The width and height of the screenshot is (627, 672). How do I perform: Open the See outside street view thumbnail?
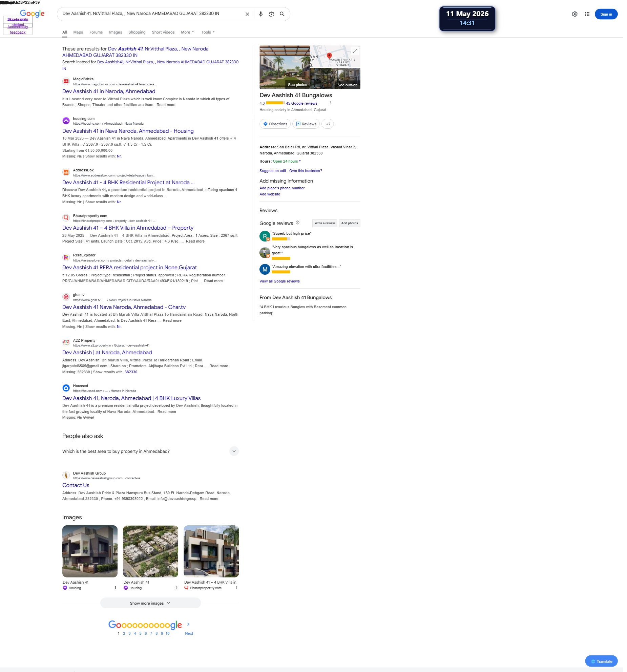click(x=335, y=78)
